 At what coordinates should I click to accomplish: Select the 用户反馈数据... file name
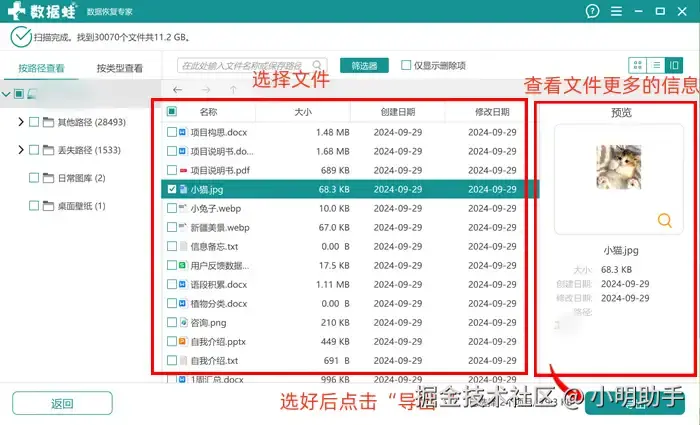point(220,266)
